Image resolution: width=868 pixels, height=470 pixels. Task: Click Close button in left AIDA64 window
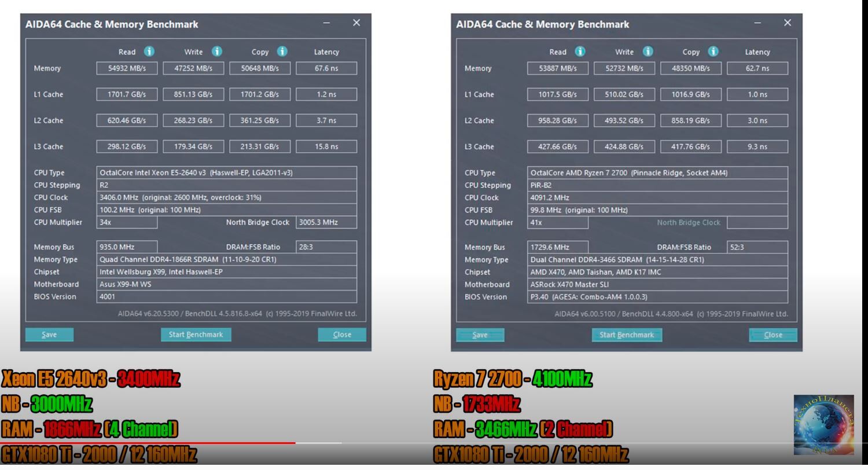(342, 335)
